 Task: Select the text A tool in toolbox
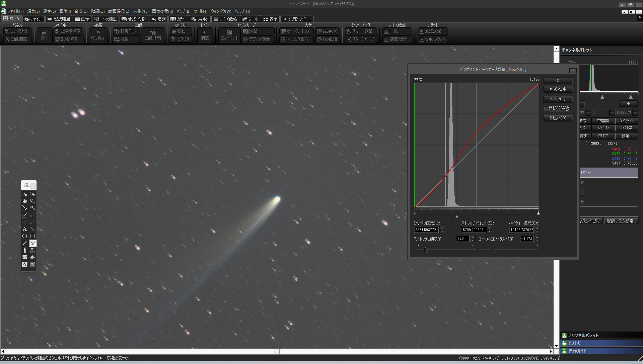(x=24, y=229)
